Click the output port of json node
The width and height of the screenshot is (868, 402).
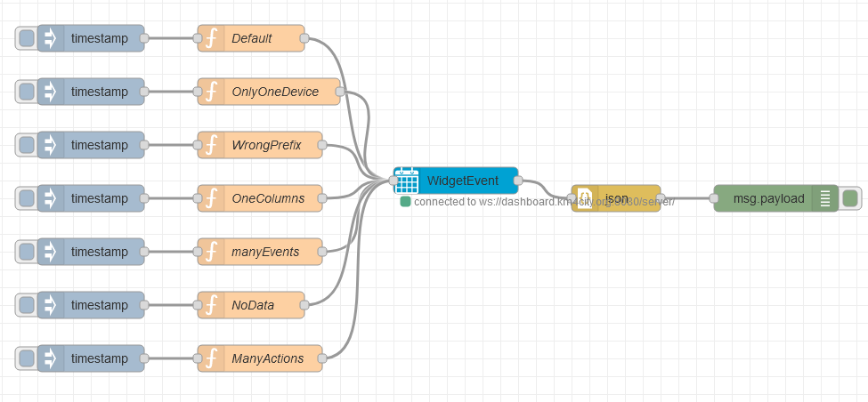click(661, 198)
